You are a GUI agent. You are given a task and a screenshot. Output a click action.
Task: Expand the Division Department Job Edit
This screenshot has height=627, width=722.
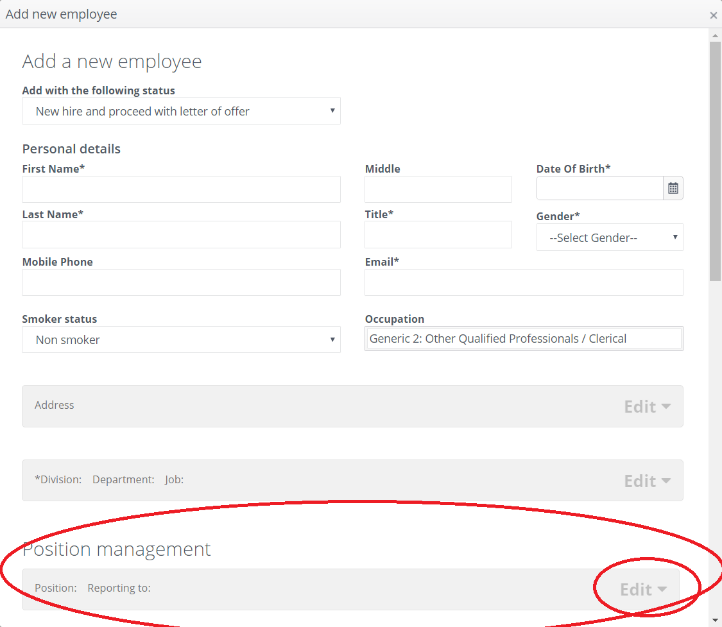point(647,481)
